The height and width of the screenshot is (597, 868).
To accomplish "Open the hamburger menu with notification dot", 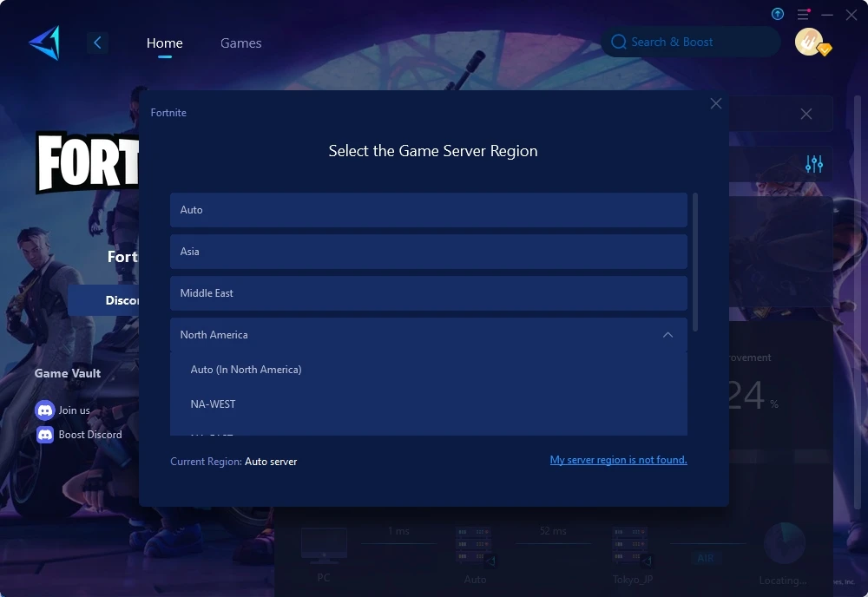I will pyautogui.click(x=802, y=15).
